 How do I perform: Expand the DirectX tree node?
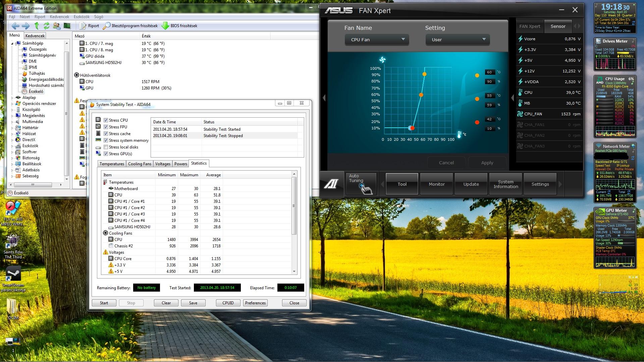click(12, 140)
